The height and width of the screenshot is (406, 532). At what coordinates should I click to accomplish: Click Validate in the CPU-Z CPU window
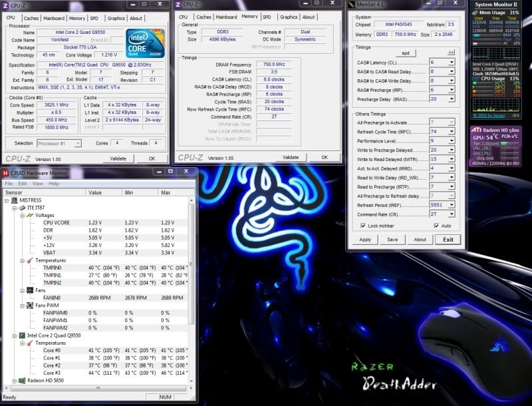pyautogui.click(x=118, y=158)
